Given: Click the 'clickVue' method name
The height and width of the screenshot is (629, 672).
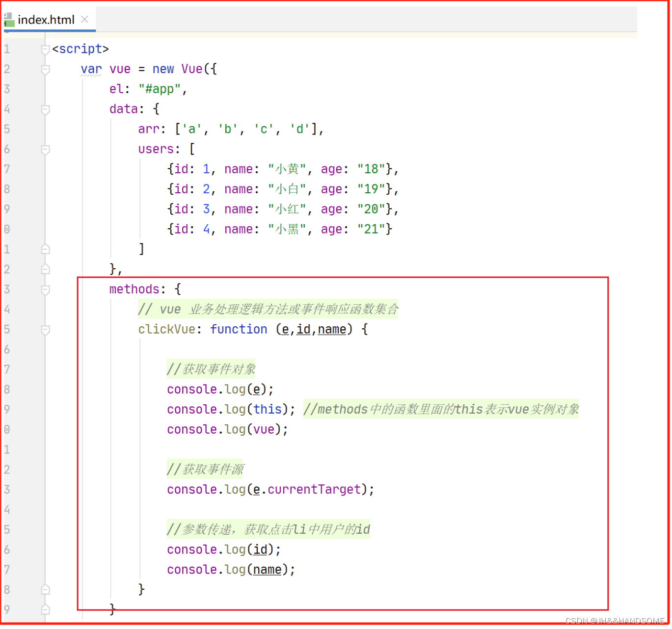Looking at the screenshot, I should (x=166, y=330).
